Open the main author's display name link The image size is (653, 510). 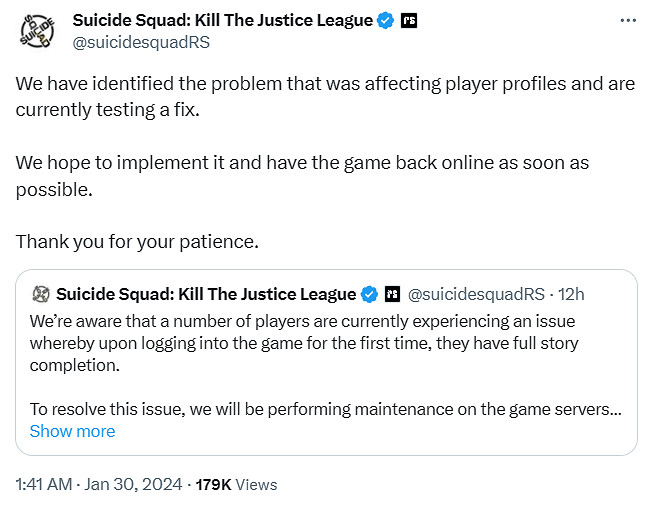(224, 21)
